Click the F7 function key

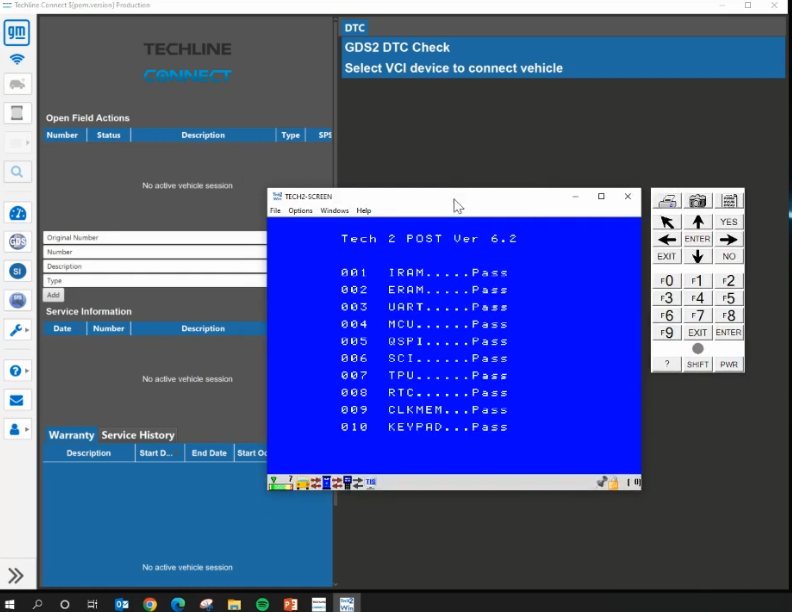click(698, 316)
